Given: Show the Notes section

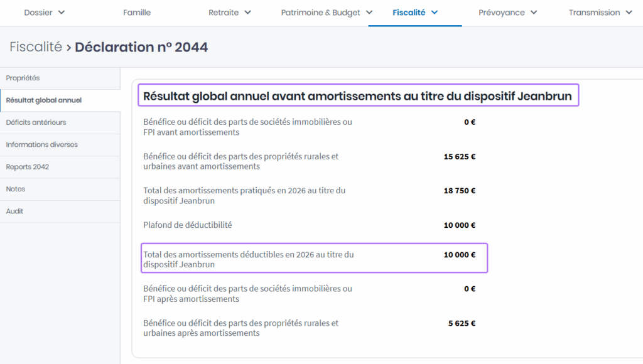Looking at the screenshot, I should [x=16, y=189].
